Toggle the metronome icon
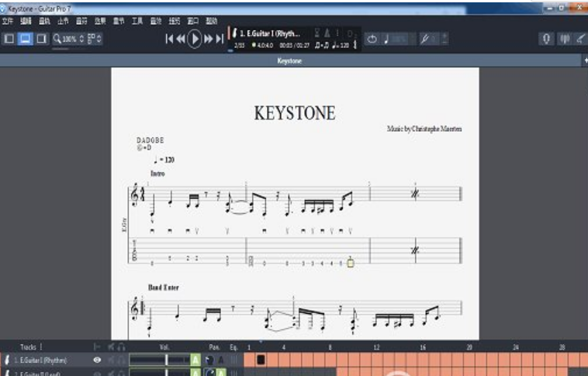This screenshot has height=376, width=588. click(x=327, y=33)
